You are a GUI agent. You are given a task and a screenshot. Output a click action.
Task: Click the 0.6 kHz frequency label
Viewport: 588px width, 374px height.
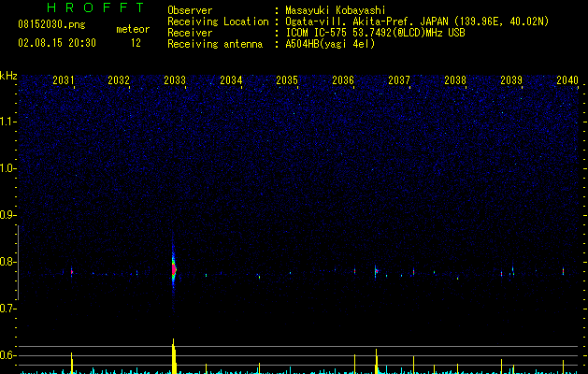pyautogui.click(x=7, y=355)
